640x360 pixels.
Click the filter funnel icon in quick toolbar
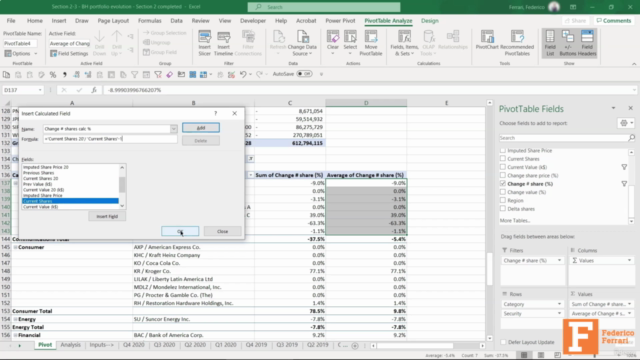tap(135, 74)
